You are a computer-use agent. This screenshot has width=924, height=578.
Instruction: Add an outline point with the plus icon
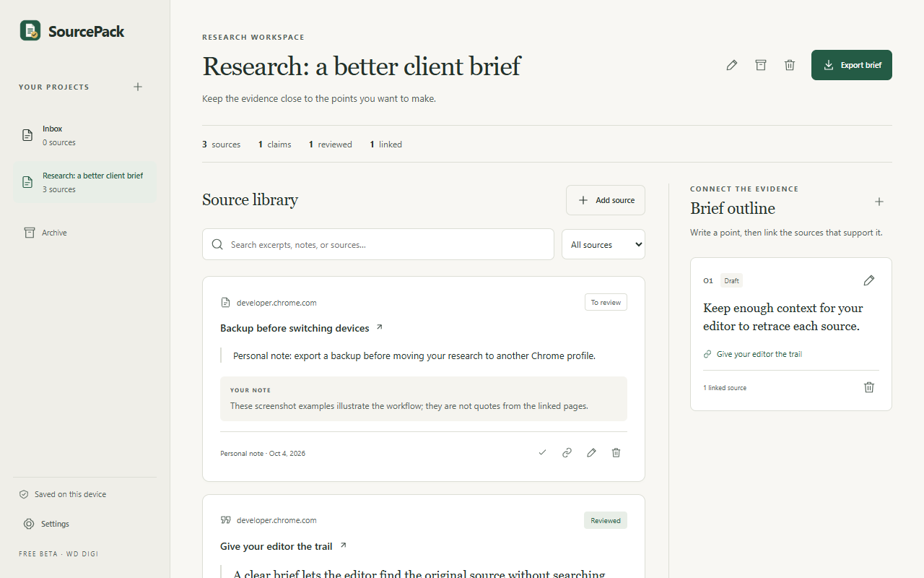pyautogui.click(x=879, y=202)
